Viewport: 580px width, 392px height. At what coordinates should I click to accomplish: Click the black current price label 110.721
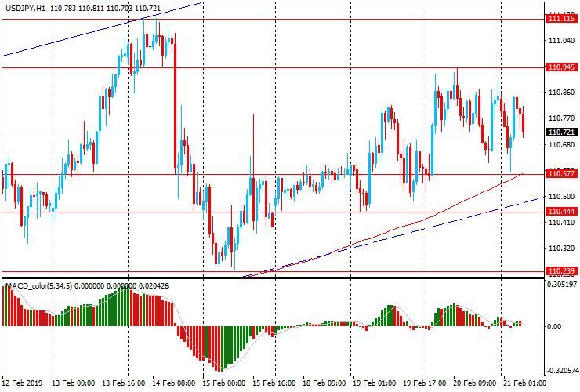[x=561, y=132]
